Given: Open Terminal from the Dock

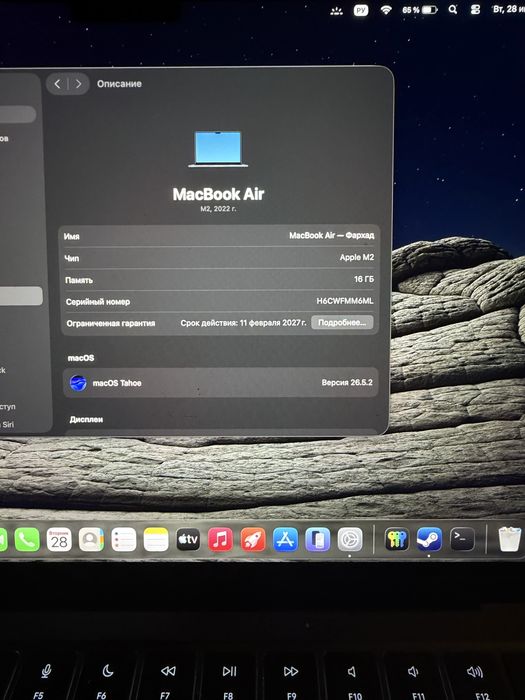Looking at the screenshot, I should coord(462,540).
